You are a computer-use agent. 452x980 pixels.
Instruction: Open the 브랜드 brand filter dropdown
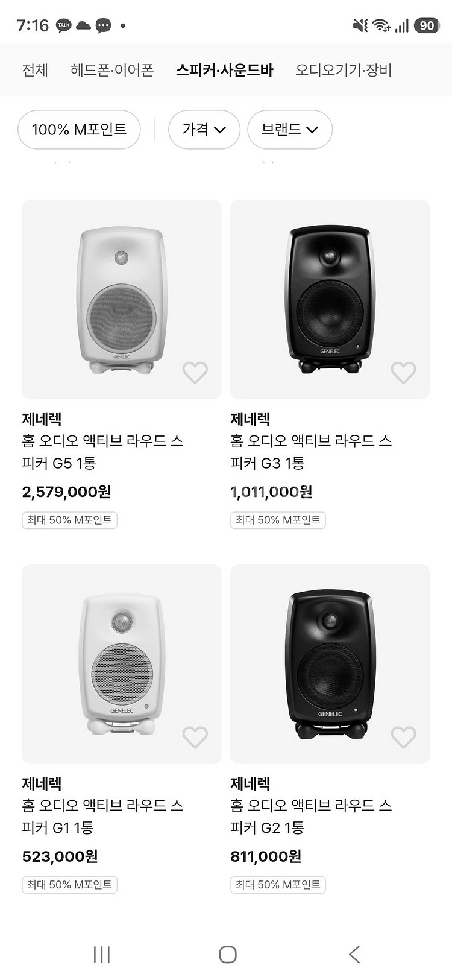(x=289, y=130)
